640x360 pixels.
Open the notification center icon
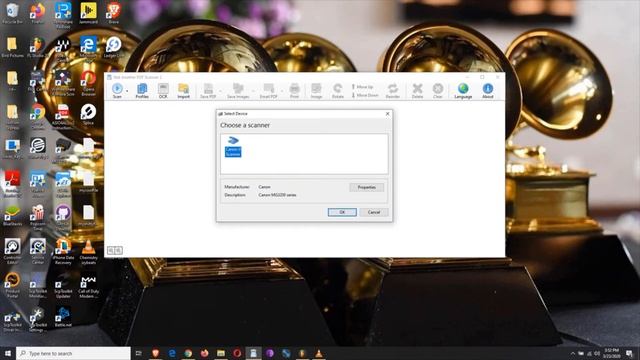[629, 353]
